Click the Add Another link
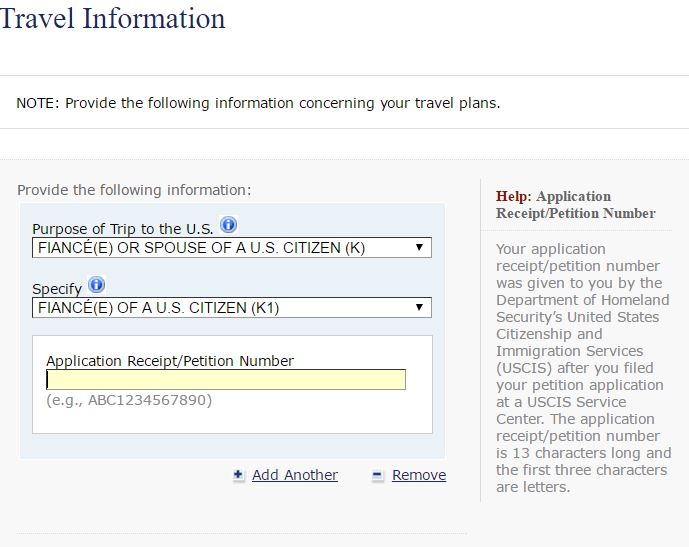This screenshot has width=689, height=547. (295, 475)
